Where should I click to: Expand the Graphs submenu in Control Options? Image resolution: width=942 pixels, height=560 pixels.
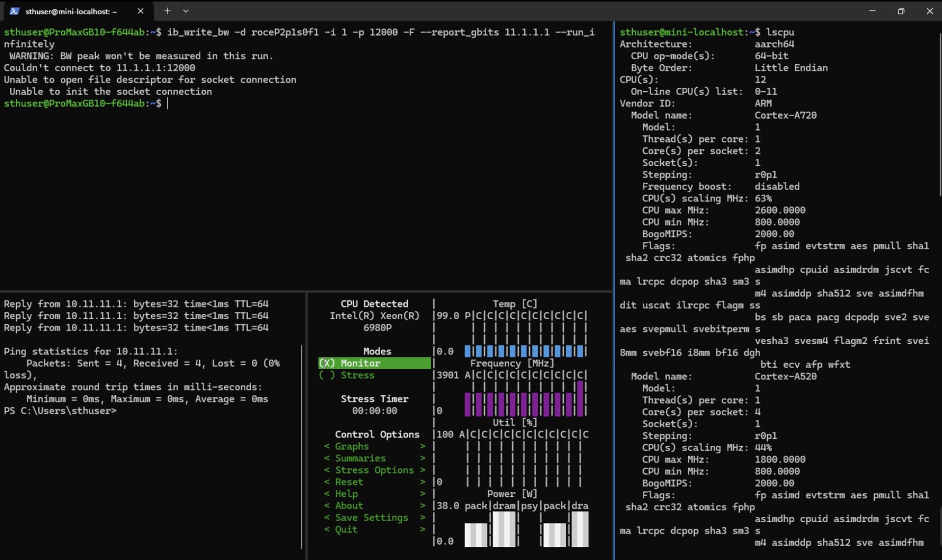pyautogui.click(x=351, y=446)
